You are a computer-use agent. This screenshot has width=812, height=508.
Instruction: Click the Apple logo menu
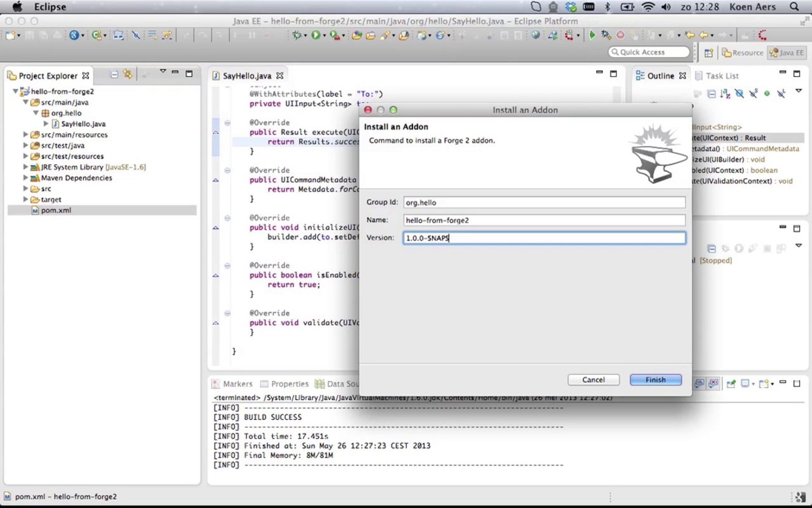(x=17, y=6)
